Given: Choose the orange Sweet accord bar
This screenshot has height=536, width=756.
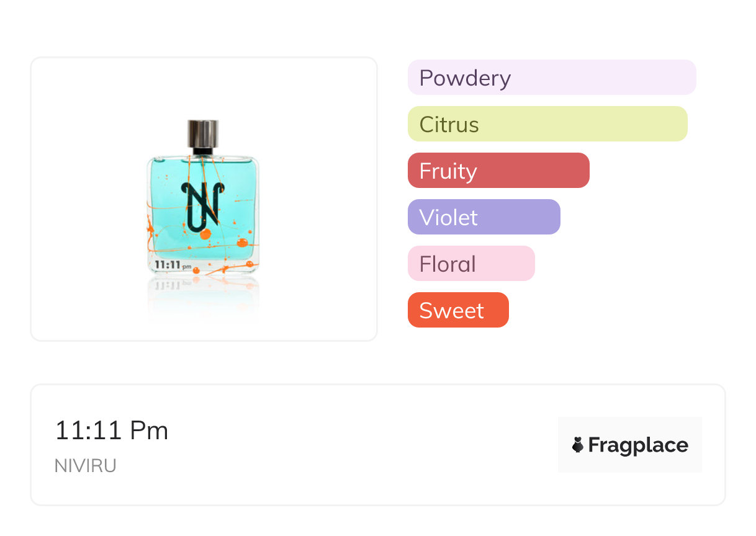Looking at the screenshot, I should click(x=457, y=310).
